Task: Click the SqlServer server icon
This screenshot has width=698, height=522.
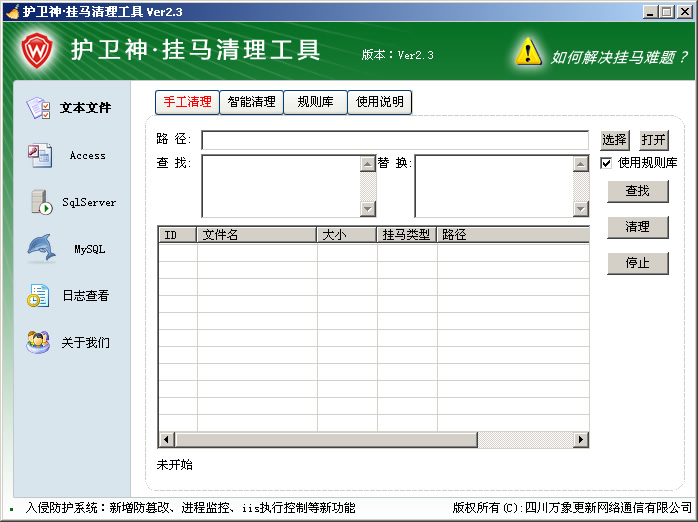Action: (41, 202)
